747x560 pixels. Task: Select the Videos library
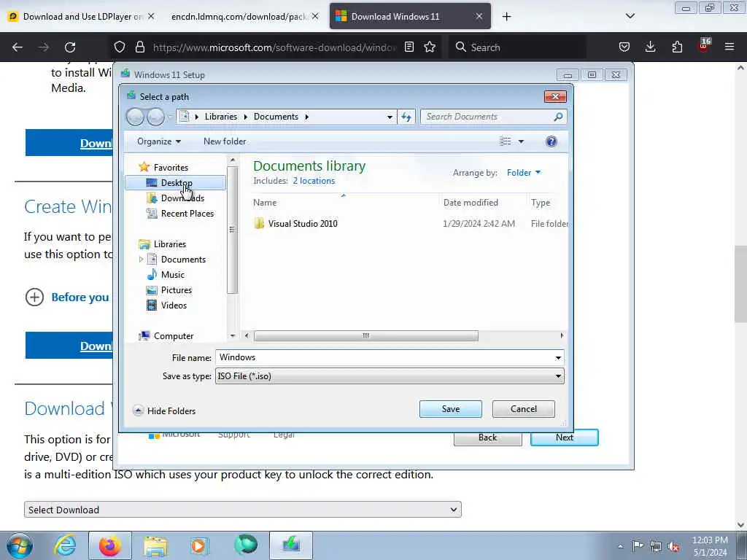(x=166, y=306)
